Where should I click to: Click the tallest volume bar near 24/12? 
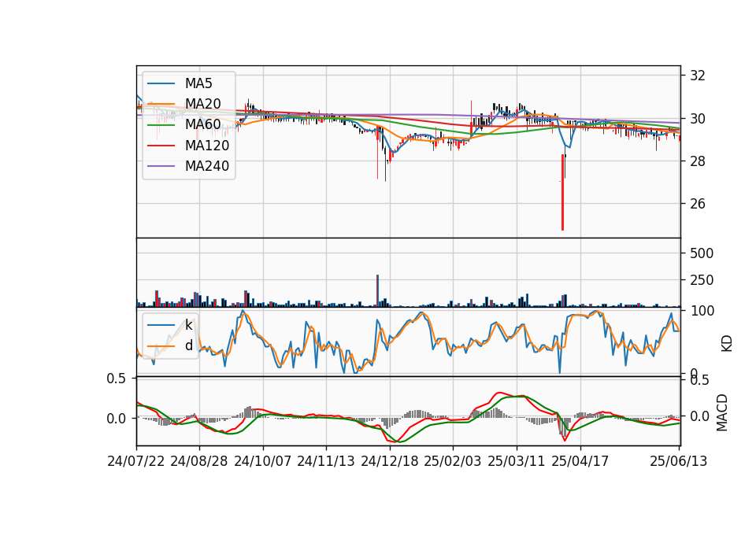(377, 290)
